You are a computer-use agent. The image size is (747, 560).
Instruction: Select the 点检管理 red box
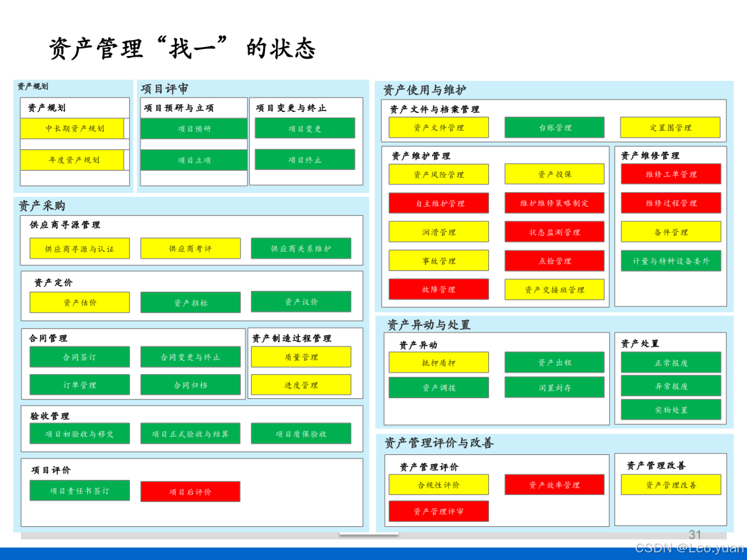pyautogui.click(x=555, y=261)
